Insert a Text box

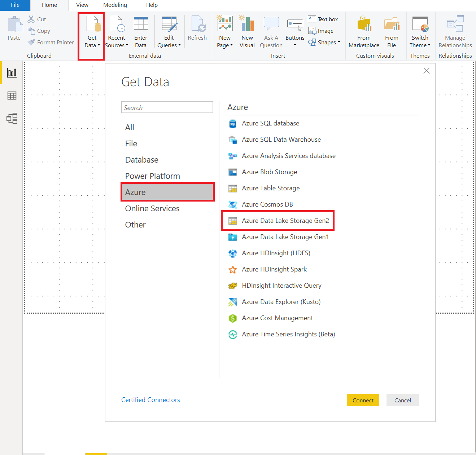coord(323,19)
